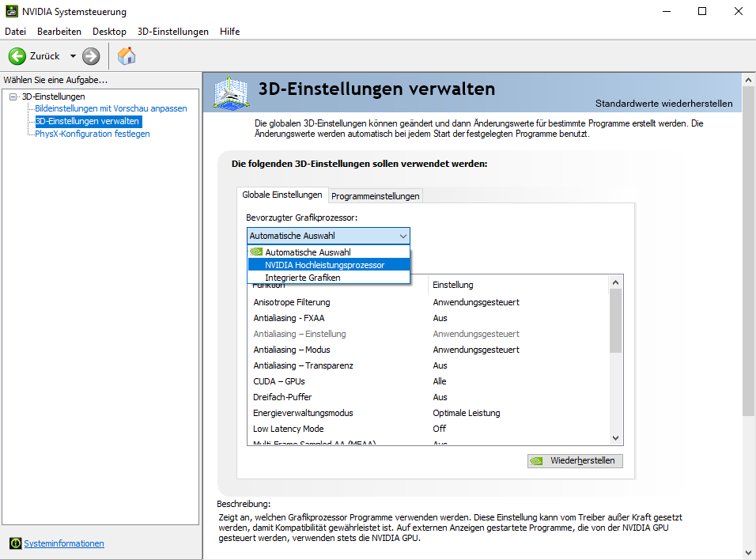Click the grey forward arrow icon
The width and height of the screenshot is (756, 560).
(x=91, y=56)
